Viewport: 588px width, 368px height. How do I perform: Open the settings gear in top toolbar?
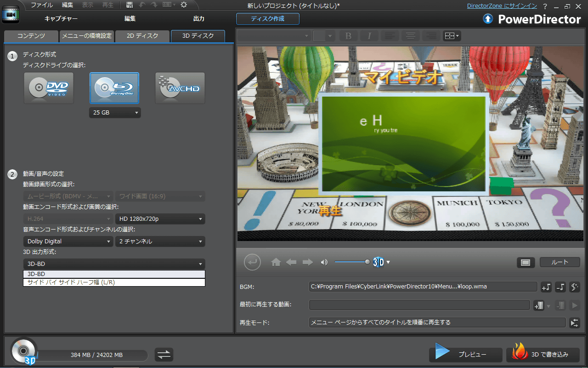(x=184, y=5)
